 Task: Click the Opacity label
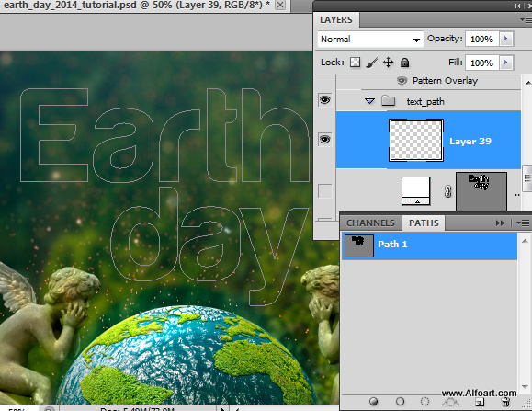tap(445, 39)
